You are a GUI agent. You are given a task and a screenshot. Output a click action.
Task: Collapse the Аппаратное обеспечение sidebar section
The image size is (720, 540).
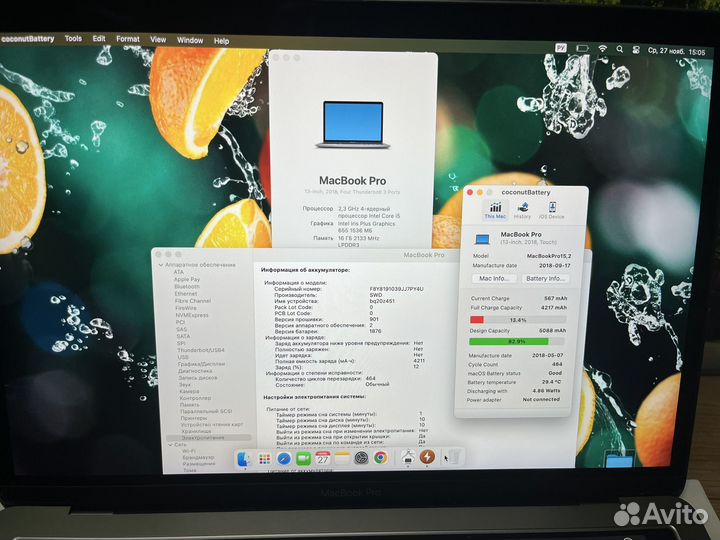click(x=161, y=265)
